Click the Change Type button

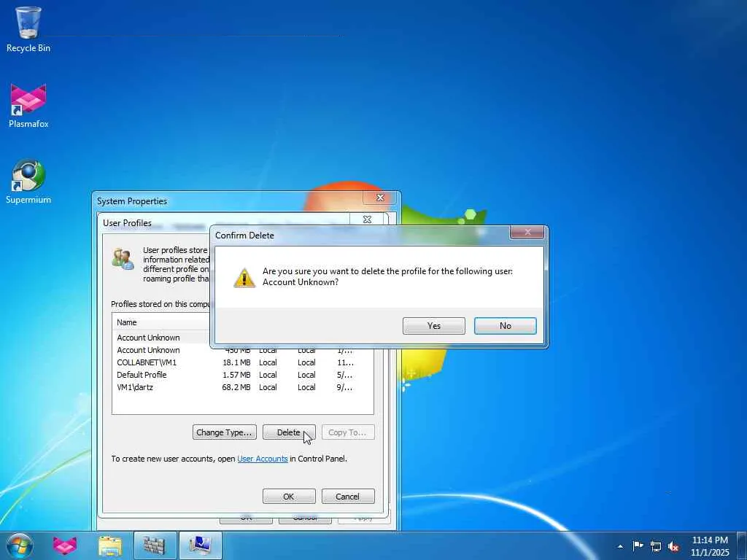point(225,432)
